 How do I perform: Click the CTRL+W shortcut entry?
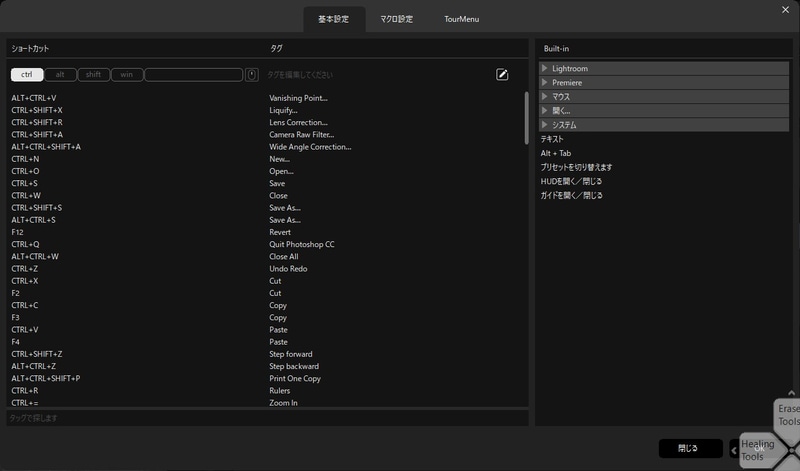(26, 196)
